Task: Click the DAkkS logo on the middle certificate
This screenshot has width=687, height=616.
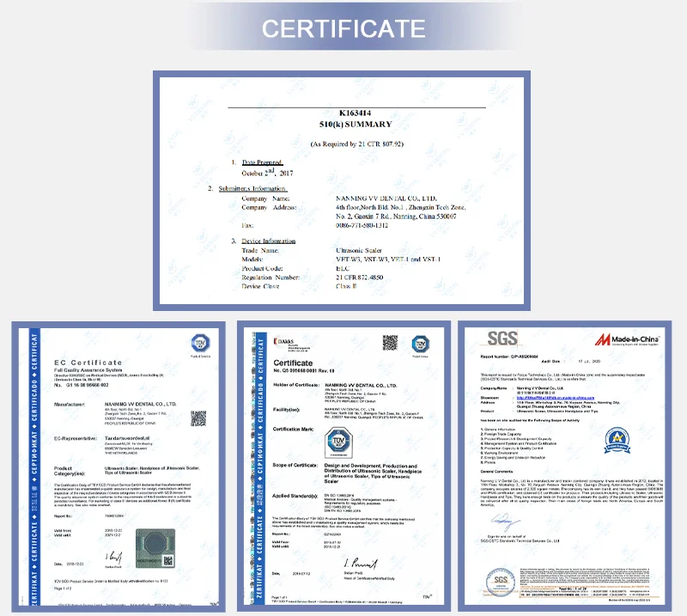Action: (x=291, y=344)
